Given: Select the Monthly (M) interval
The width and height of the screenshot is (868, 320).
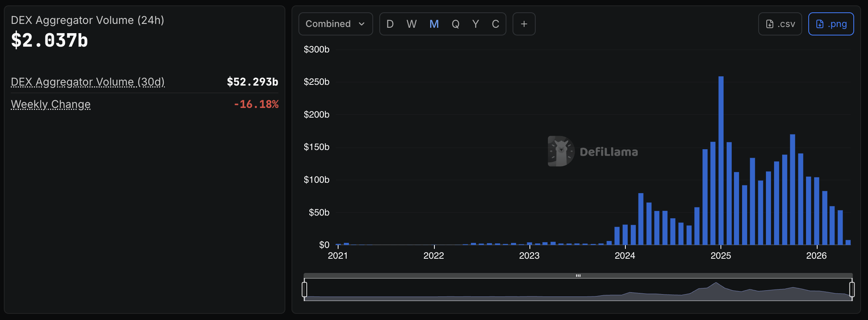Looking at the screenshot, I should coord(434,24).
